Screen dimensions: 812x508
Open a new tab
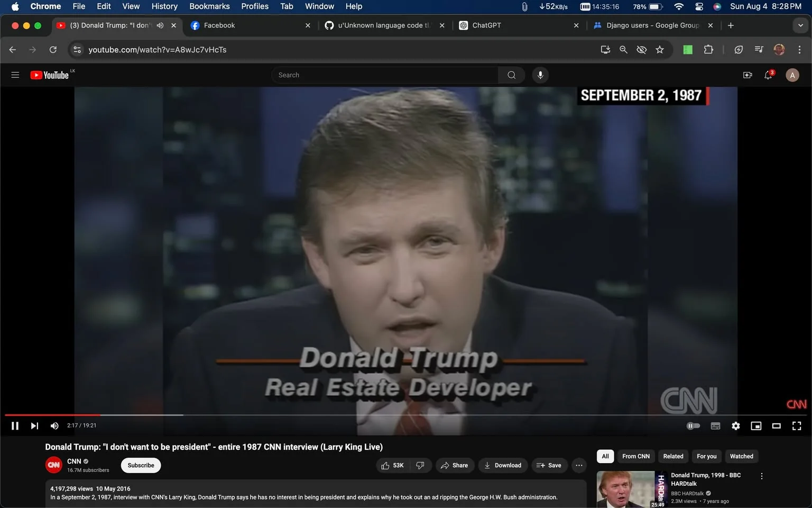pos(731,25)
